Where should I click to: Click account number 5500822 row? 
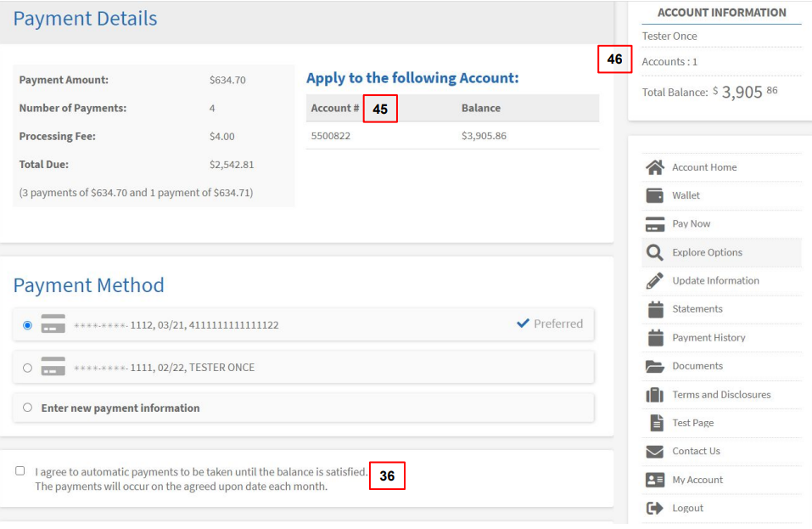coord(331,135)
